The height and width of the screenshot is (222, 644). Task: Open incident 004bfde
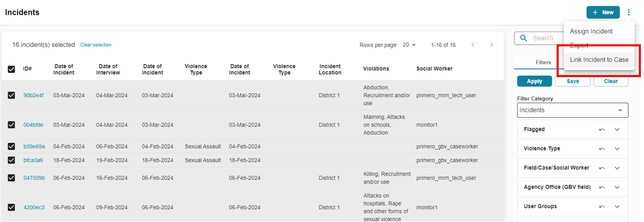tap(33, 125)
